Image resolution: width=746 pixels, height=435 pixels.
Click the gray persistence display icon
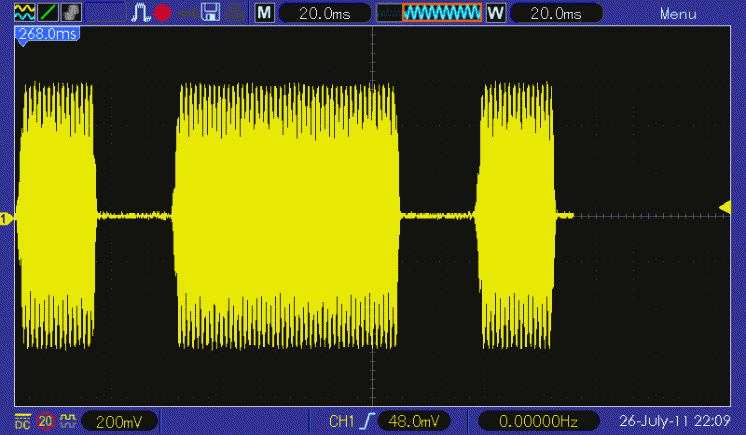coord(70,13)
